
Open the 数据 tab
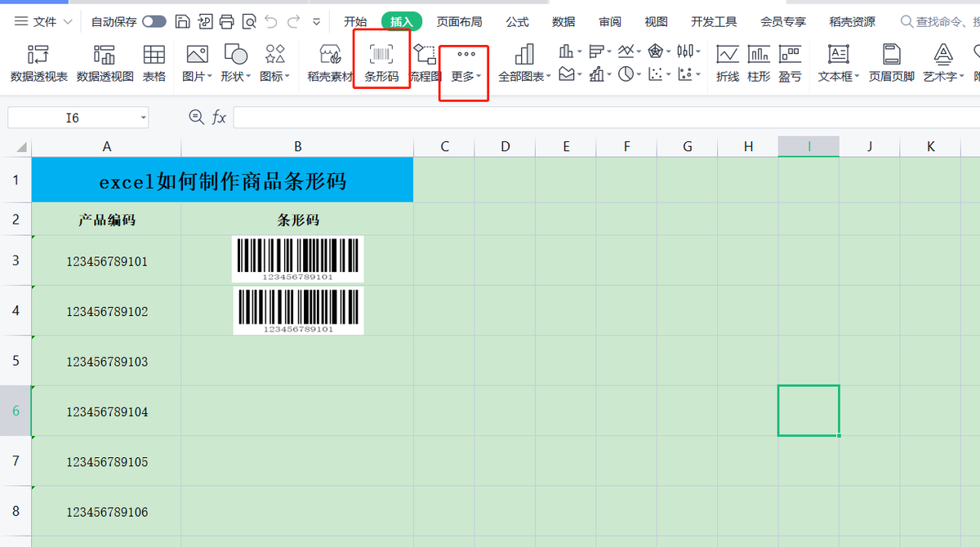(563, 22)
